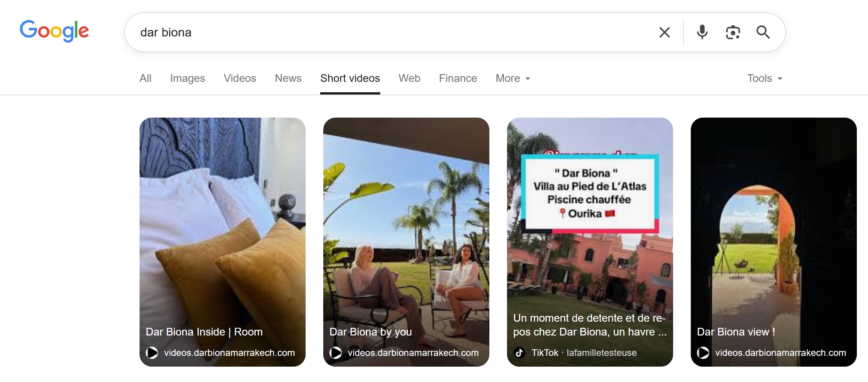Switch to the News tab
Viewport: 868px width, 382px height.
(x=288, y=78)
